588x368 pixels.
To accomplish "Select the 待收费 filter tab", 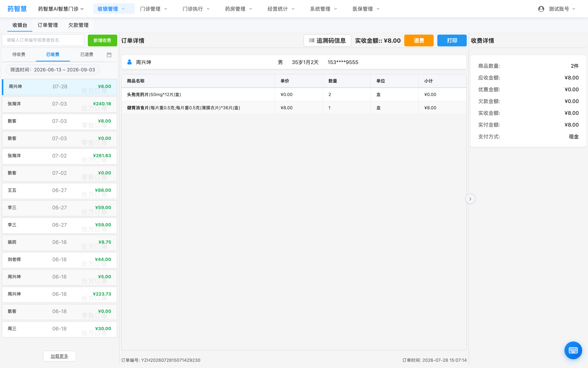I will (19, 54).
